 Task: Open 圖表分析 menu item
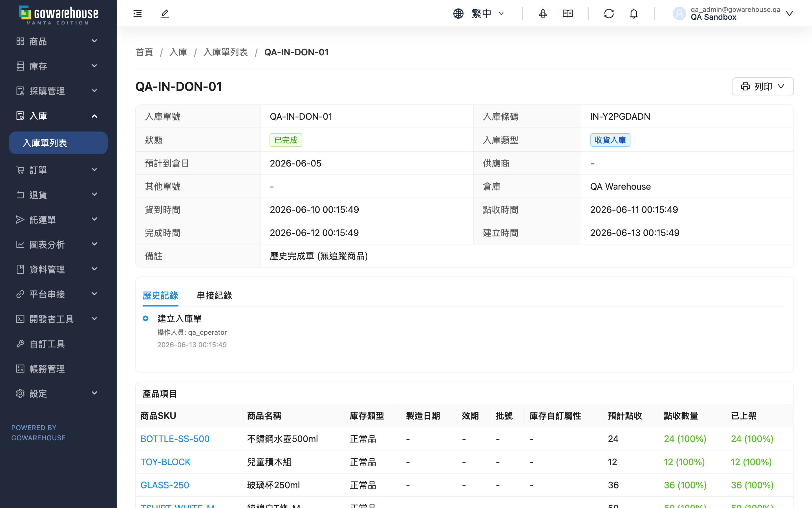(x=58, y=244)
